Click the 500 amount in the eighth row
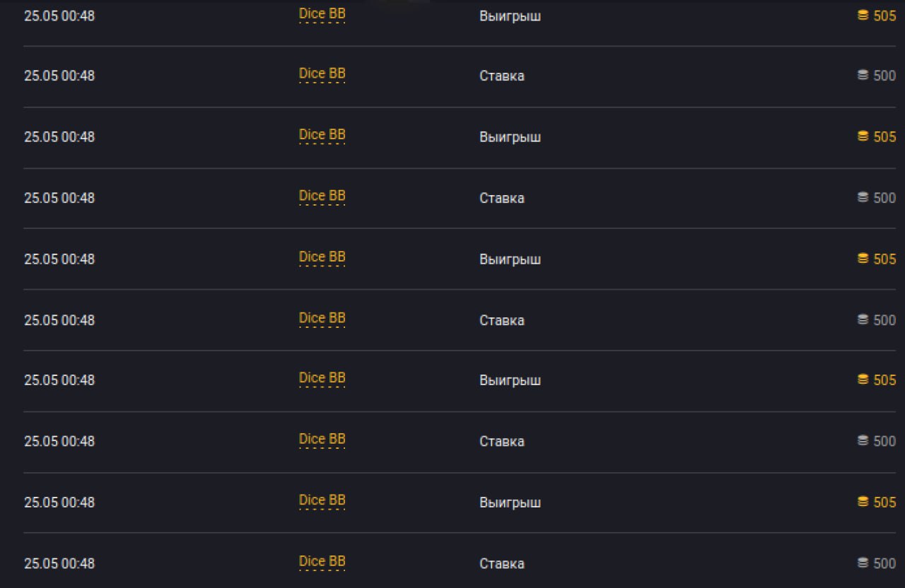Screen dimensions: 905x588 884,441
